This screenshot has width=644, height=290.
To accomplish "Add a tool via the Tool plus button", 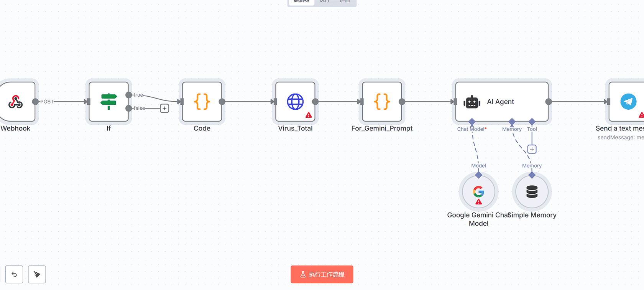I will click(532, 149).
